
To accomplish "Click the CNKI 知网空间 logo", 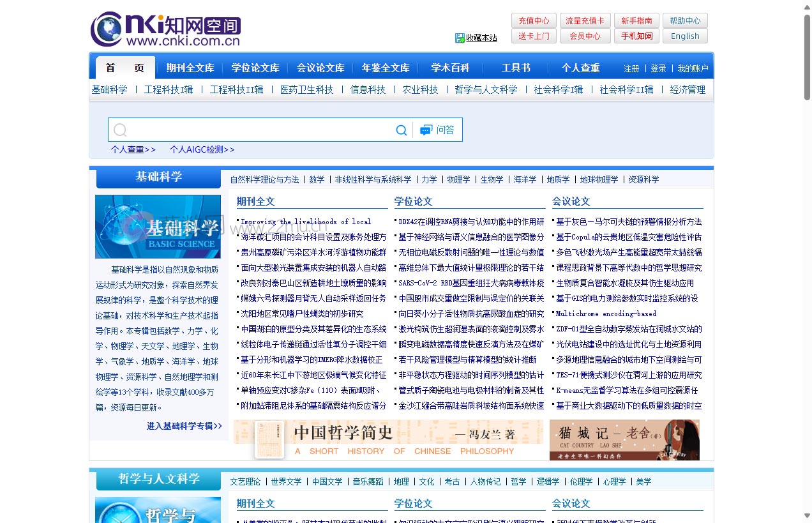I will tap(166, 28).
